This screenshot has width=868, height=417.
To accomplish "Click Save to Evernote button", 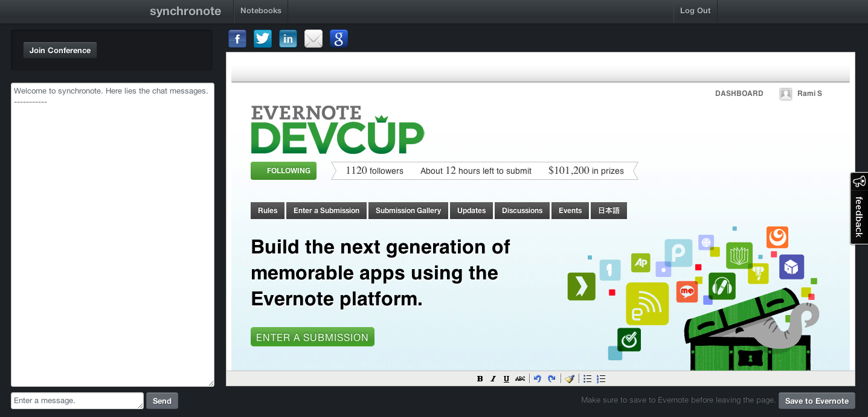I will tap(817, 401).
